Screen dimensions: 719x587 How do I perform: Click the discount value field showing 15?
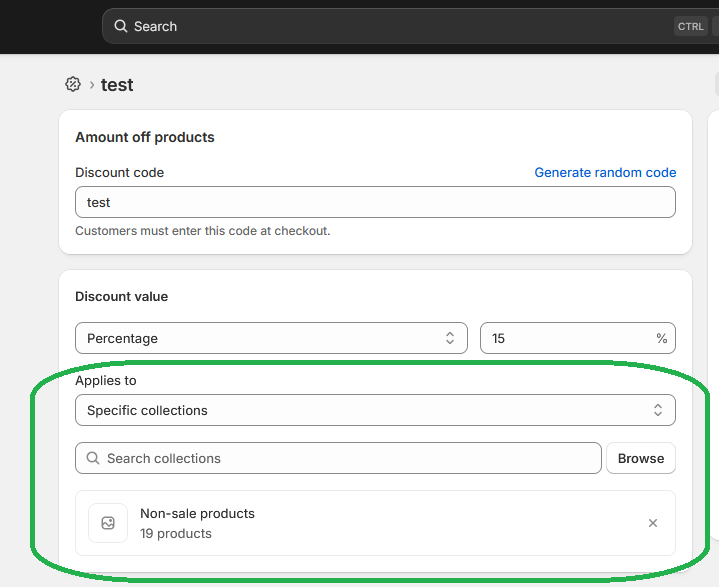[565, 338]
